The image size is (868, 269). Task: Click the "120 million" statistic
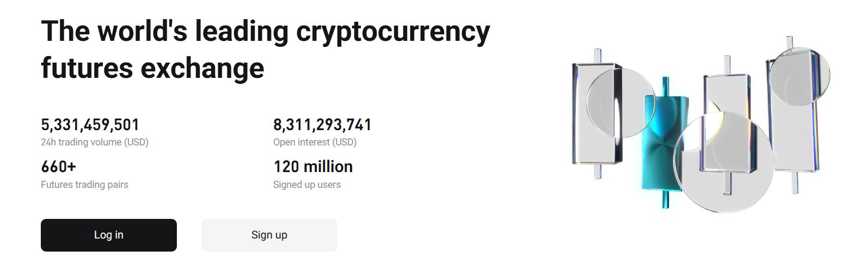point(313,166)
